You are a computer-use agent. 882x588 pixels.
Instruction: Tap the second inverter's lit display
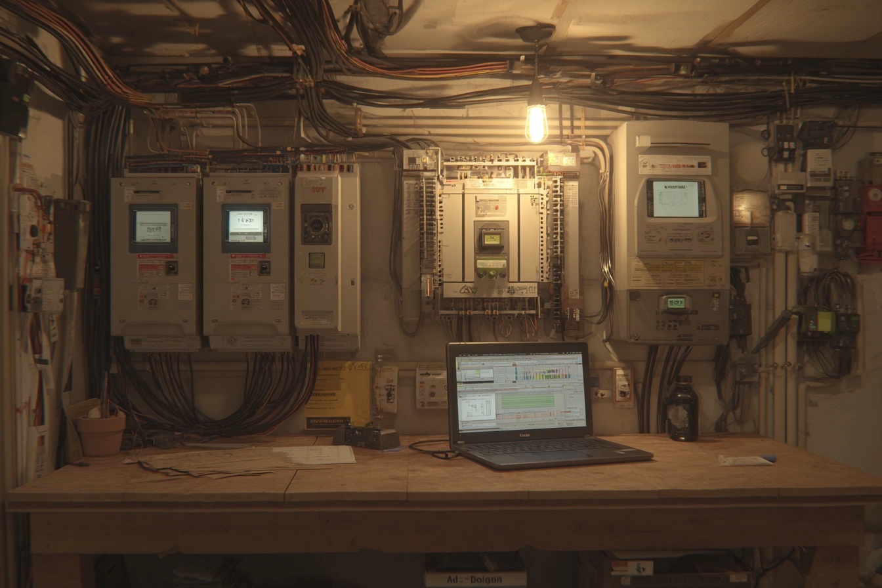[245, 226]
